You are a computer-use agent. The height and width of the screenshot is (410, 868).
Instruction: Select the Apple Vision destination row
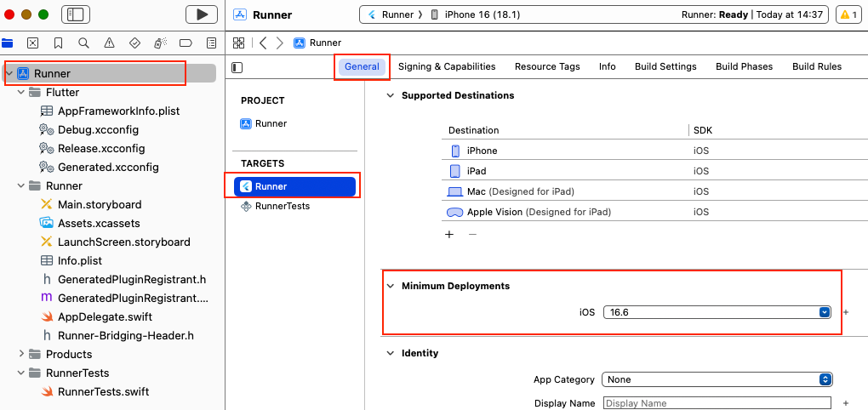click(x=654, y=212)
